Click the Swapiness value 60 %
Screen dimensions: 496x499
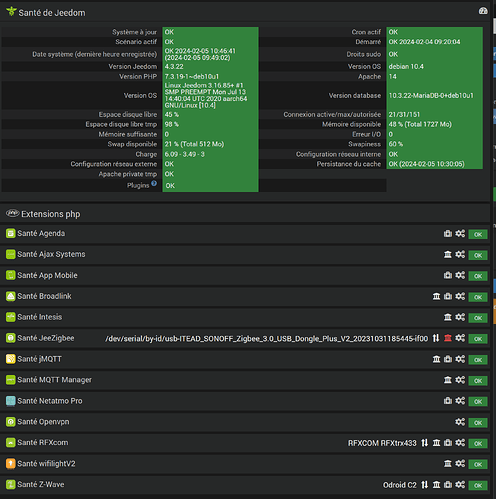tap(396, 144)
